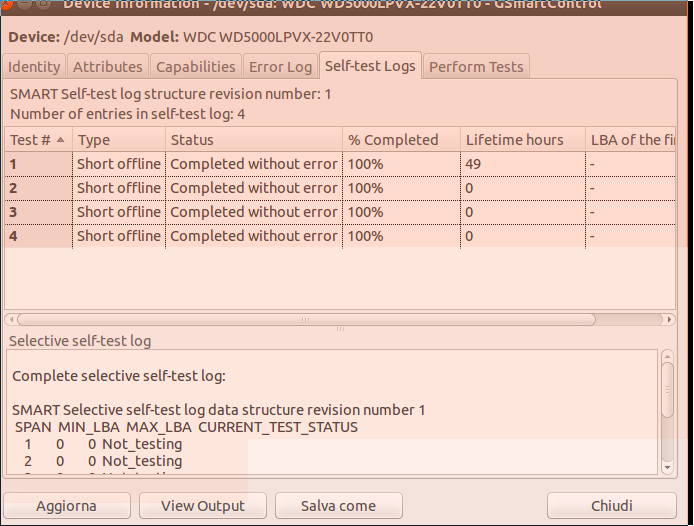The height and width of the screenshot is (526, 694).
Task: Sort by Type column header
Action: point(119,140)
